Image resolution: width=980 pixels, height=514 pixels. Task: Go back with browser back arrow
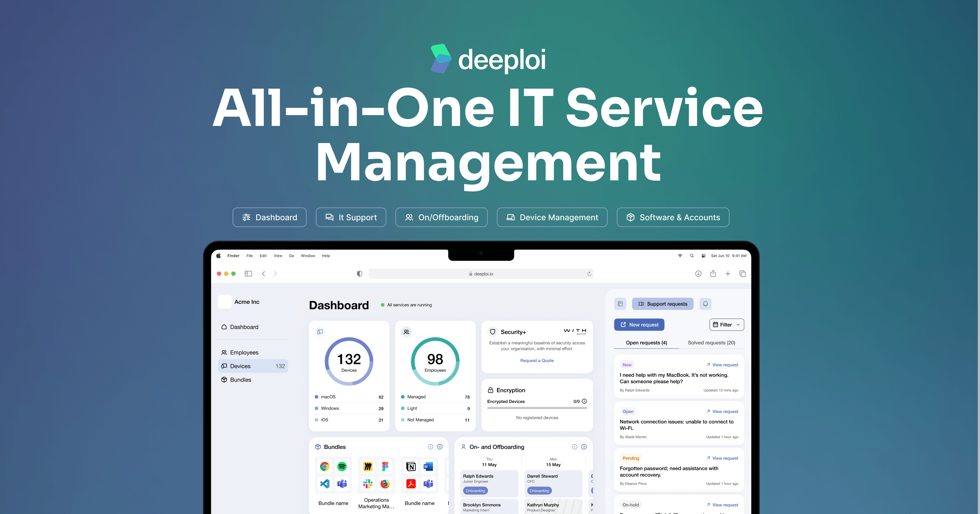coord(263,274)
